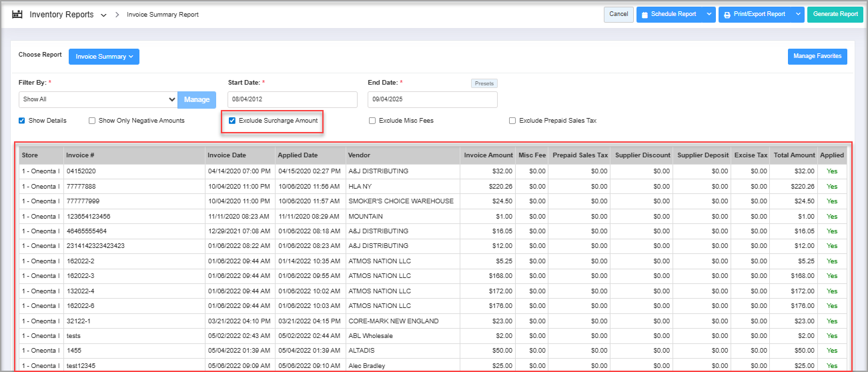Click the Presets button above End Date

[484, 83]
